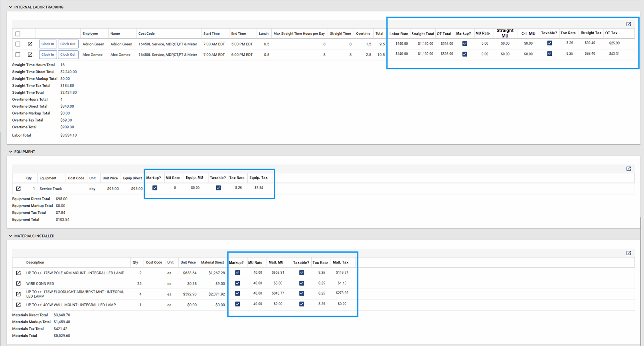Uncheck Markup for Service Truck equipment

[x=155, y=188]
